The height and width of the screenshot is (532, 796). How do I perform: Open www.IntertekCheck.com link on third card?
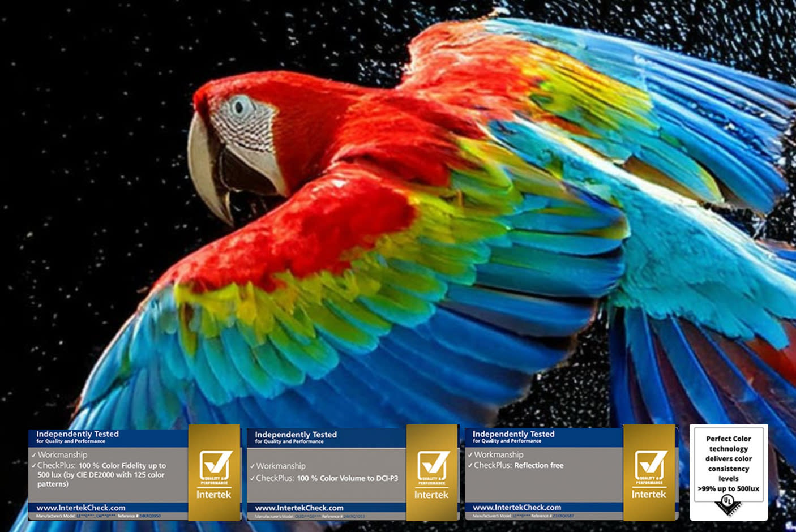(x=517, y=508)
